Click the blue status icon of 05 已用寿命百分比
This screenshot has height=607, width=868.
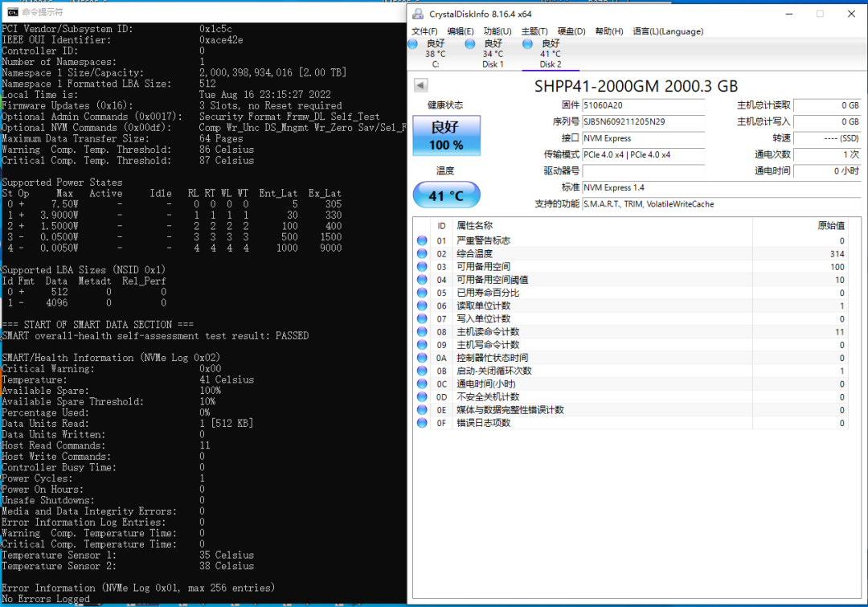(422, 293)
